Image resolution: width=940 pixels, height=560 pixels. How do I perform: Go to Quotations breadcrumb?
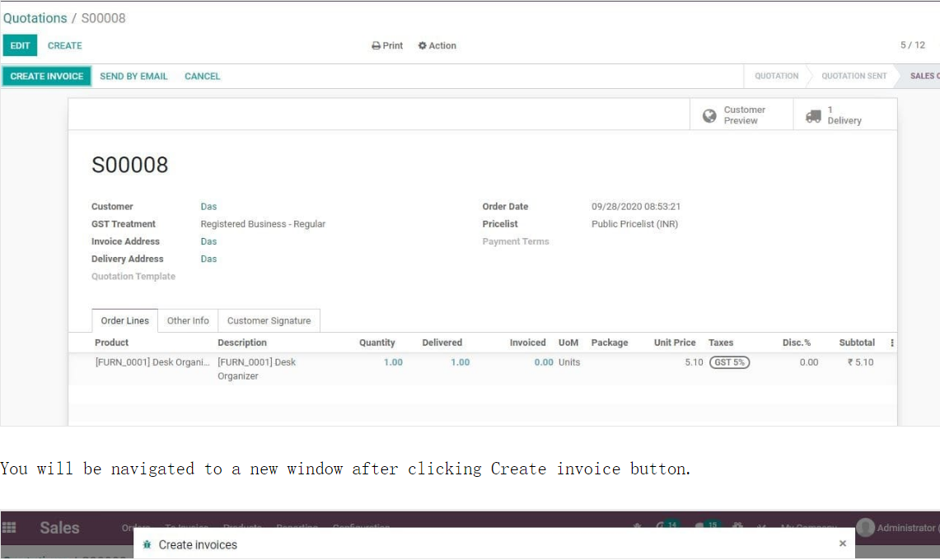tap(35, 18)
